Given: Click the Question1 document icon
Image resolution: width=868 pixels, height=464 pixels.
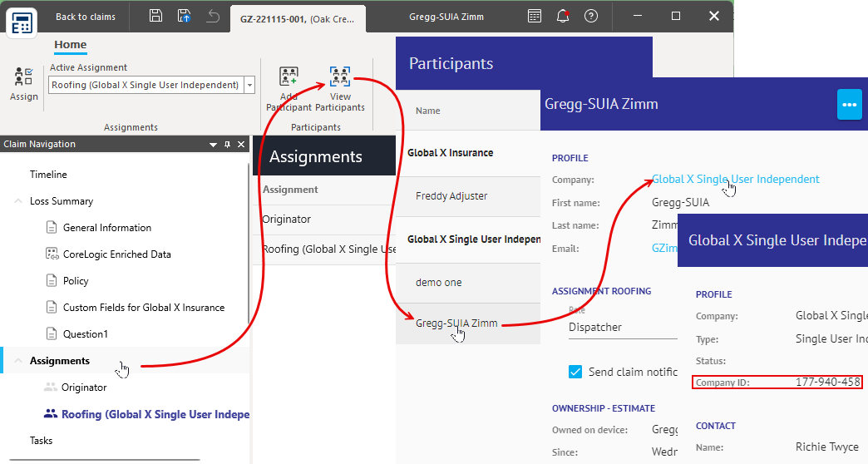Looking at the screenshot, I should click(x=52, y=333).
